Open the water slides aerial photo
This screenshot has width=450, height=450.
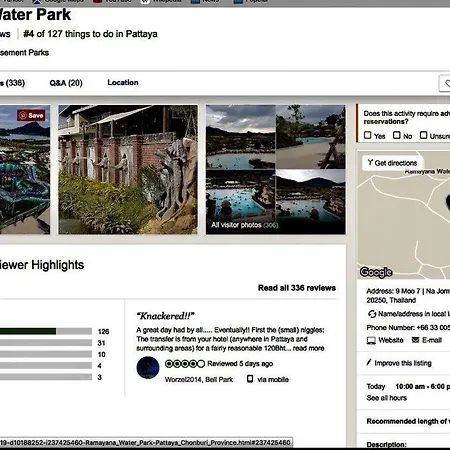[25, 169]
